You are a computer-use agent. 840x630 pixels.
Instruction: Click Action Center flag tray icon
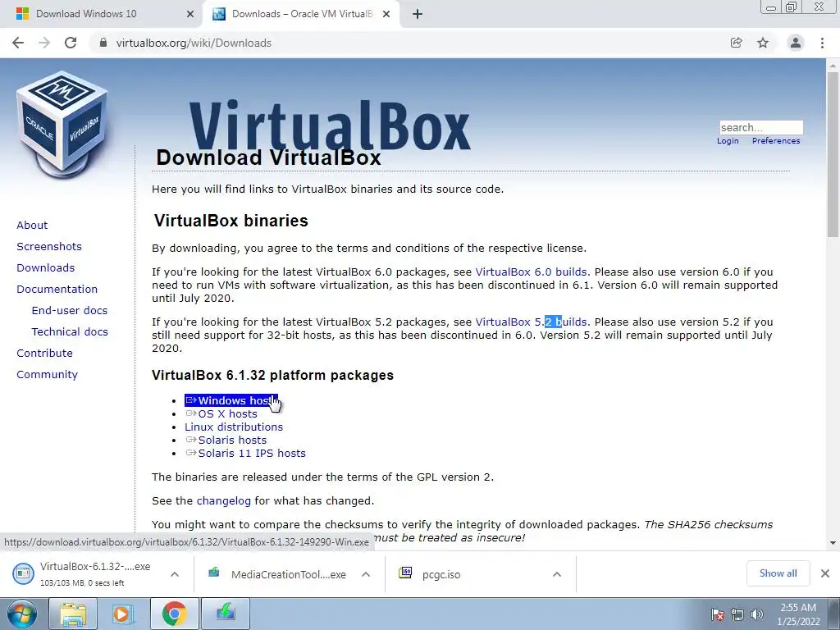click(717, 614)
